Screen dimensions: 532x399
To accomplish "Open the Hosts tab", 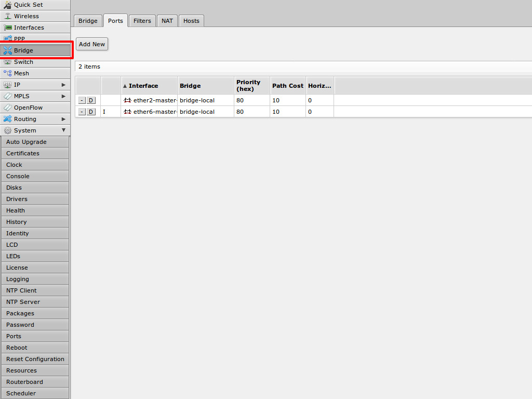I will click(191, 21).
